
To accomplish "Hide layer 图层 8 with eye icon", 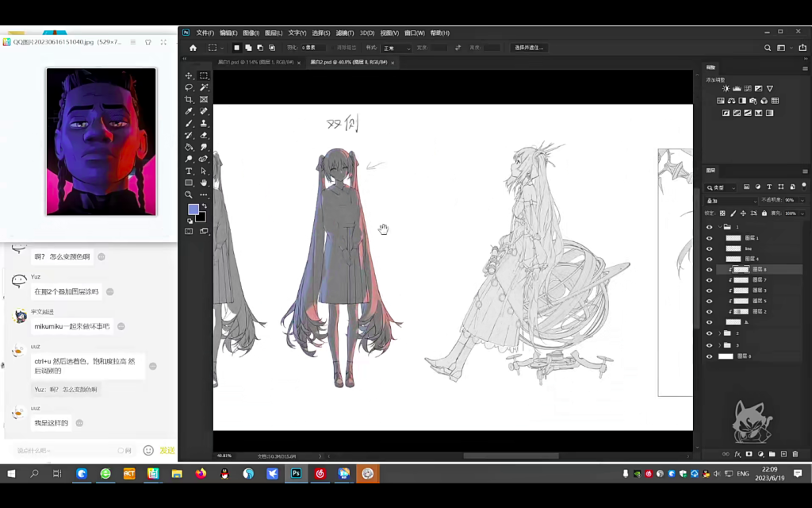I will pos(709,270).
